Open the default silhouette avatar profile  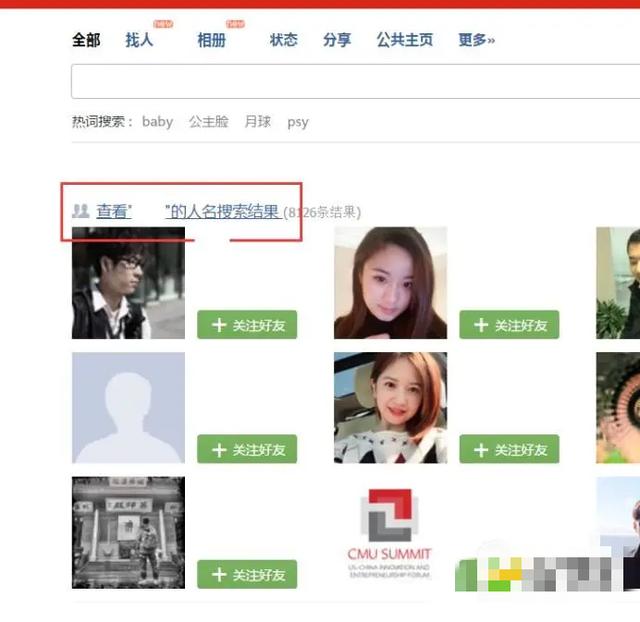click(128, 408)
